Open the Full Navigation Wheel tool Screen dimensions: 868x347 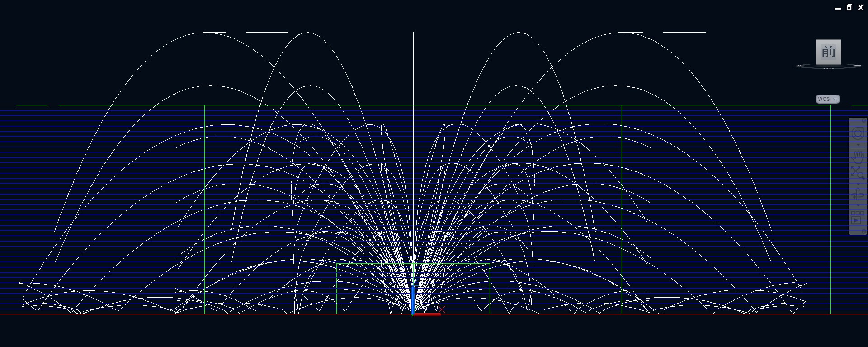[x=858, y=133]
